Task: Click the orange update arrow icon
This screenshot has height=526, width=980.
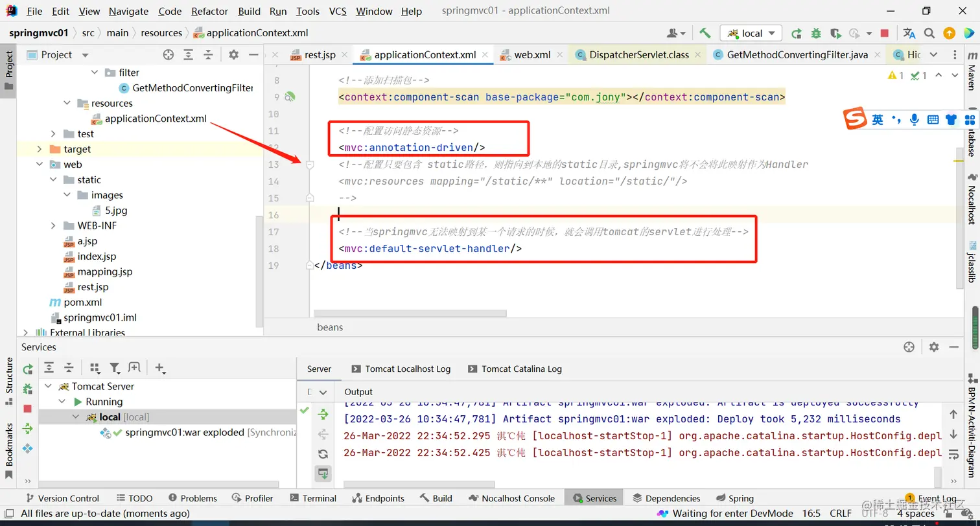Action: [x=949, y=33]
